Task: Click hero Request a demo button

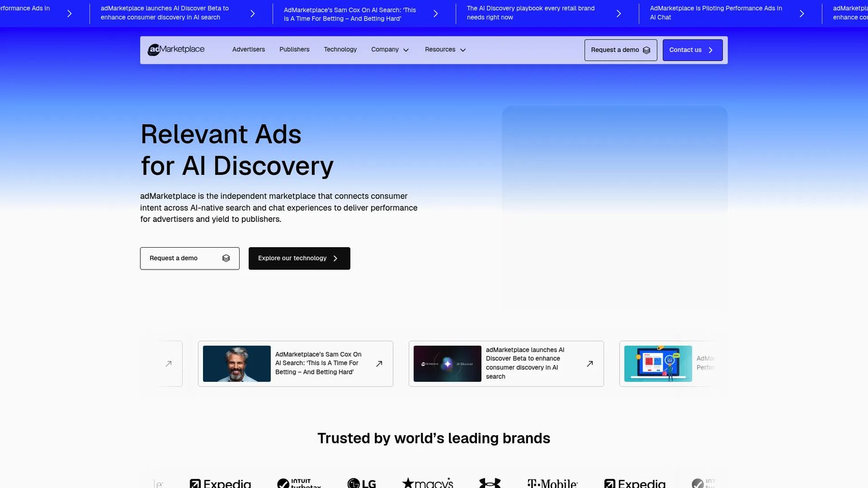Action: tap(189, 258)
